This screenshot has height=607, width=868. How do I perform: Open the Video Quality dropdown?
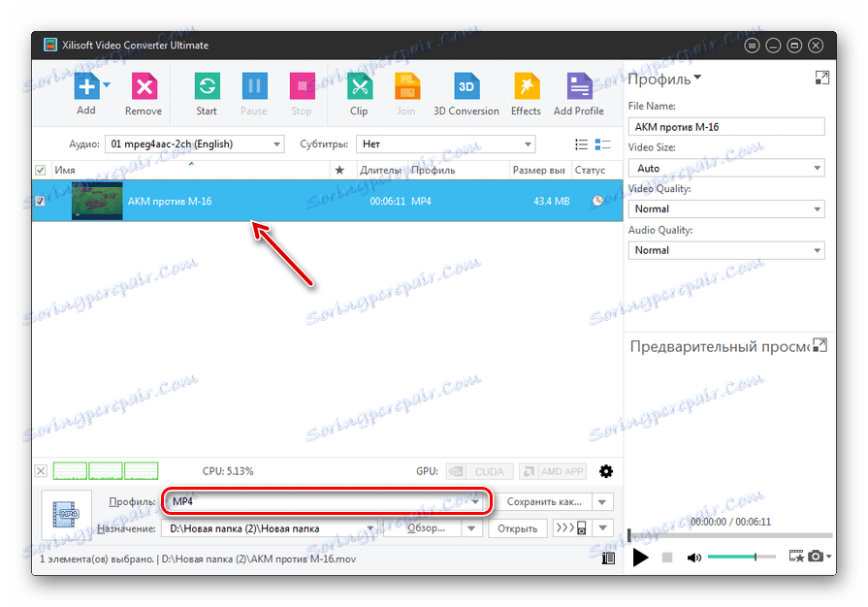click(x=726, y=209)
